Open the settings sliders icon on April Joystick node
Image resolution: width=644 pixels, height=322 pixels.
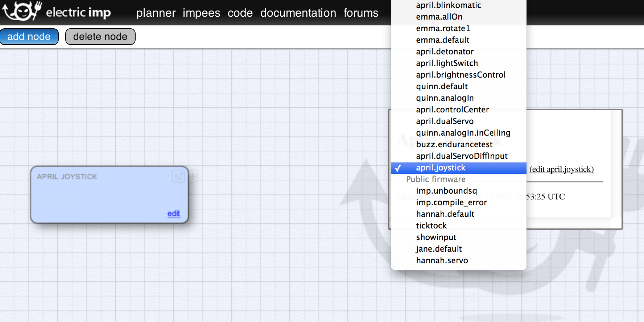coord(178,177)
